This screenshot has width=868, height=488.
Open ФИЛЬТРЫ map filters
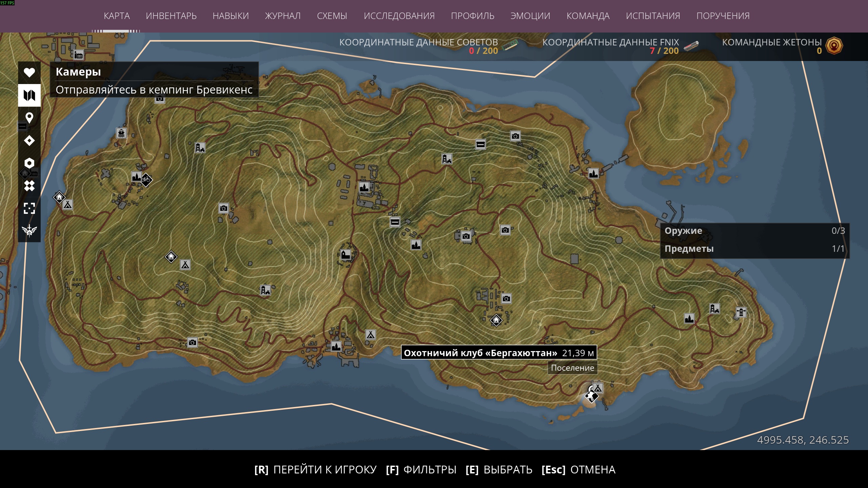click(x=421, y=470)
